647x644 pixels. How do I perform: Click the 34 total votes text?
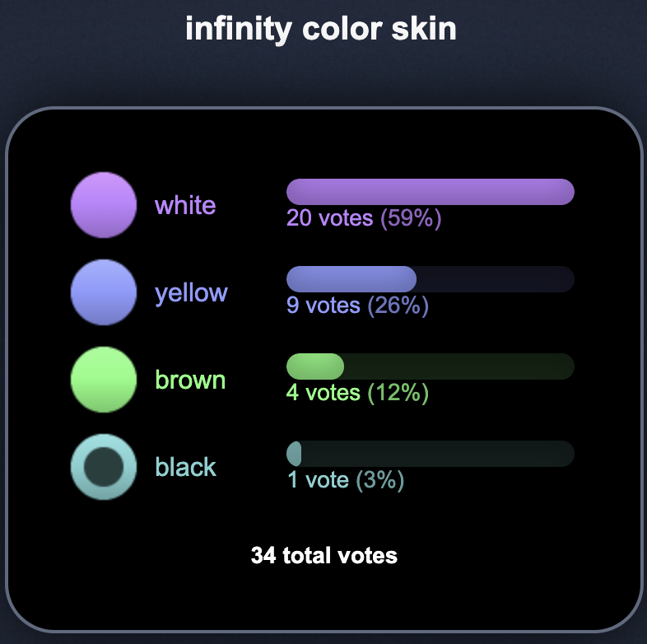coord(324,555)
